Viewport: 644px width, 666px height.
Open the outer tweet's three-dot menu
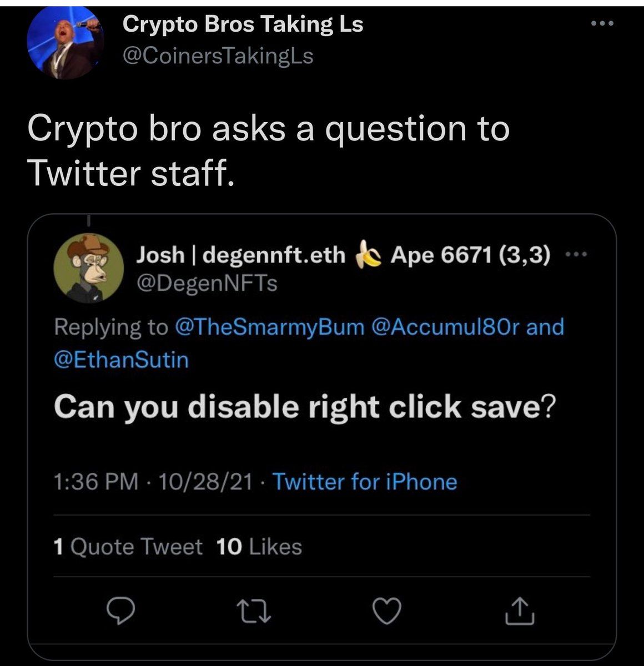tap(602, 24)
